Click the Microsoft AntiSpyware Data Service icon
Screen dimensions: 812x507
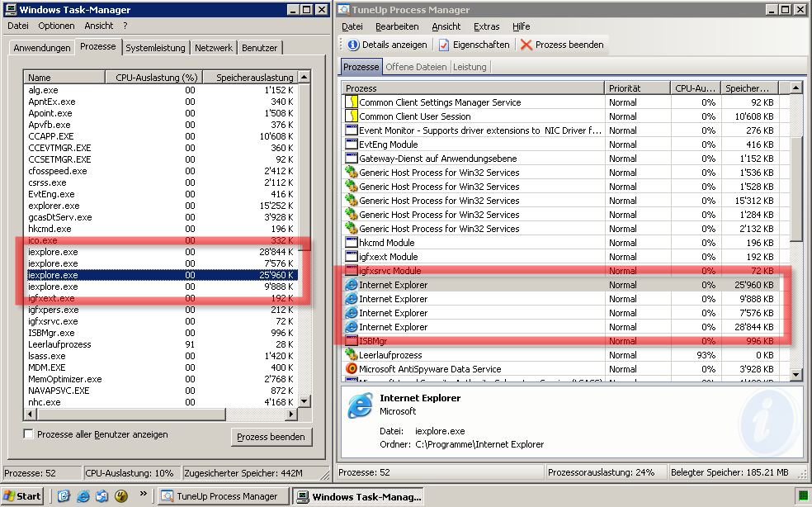[x=352, y=368]
